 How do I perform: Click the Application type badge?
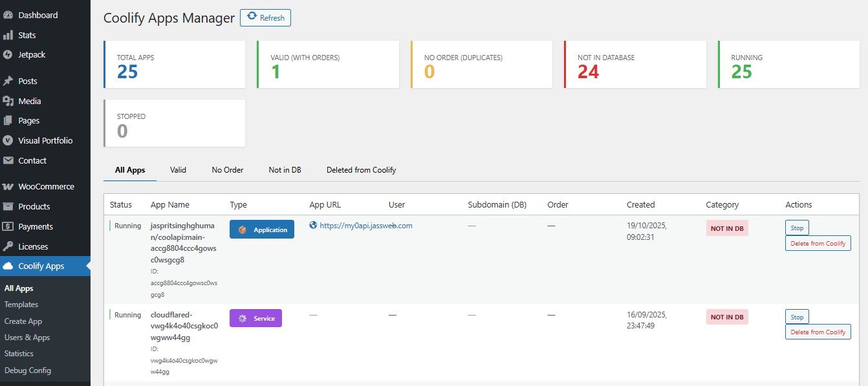[262, 230]
